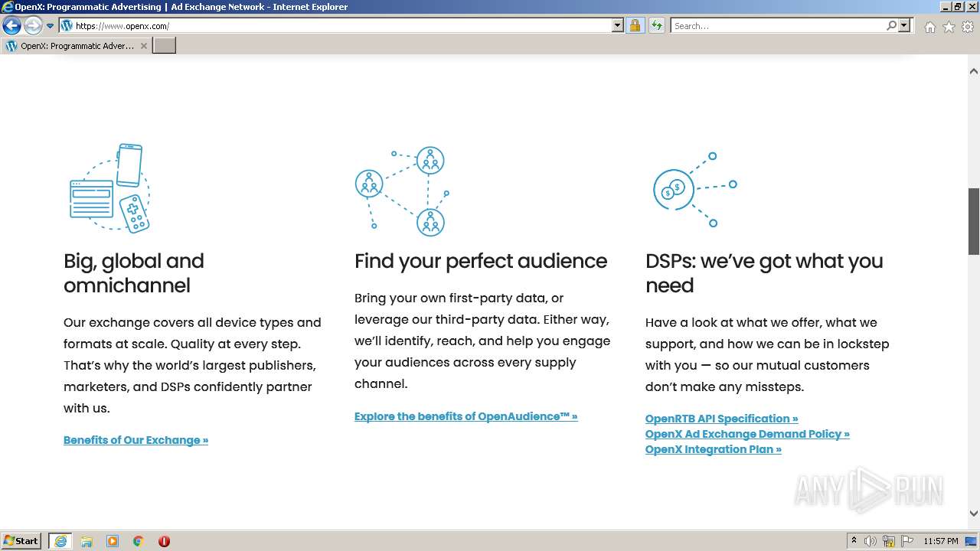Click the Refresh page button
The image size is (980, 551).
point(656,26)
